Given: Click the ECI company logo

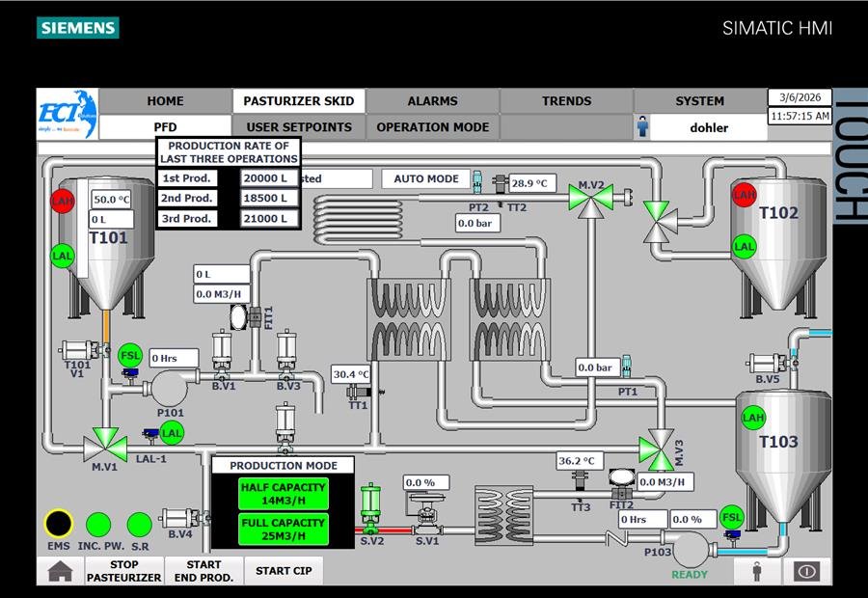Looking at the screenshot, I should (68, 114).
